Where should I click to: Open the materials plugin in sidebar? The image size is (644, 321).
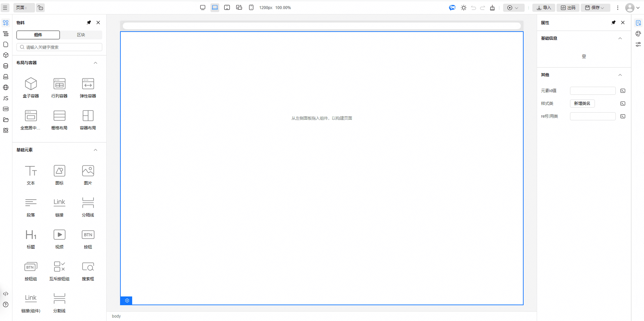point(6,23)
